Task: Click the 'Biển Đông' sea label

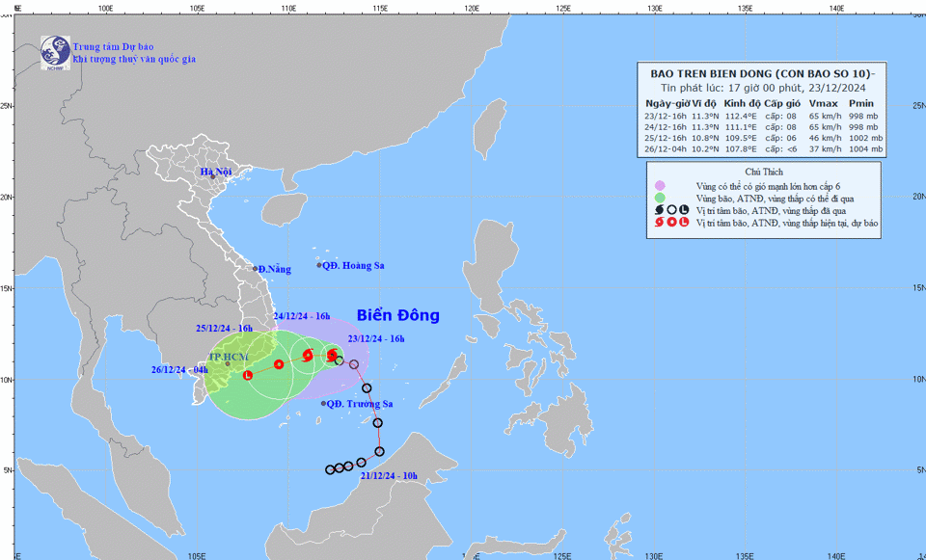Action: point(398,315)
